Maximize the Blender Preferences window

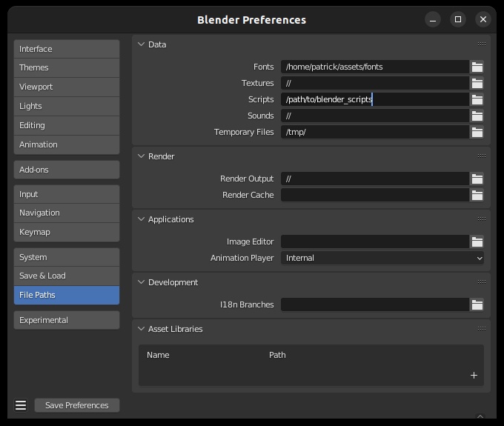click(x=458, y=19)
